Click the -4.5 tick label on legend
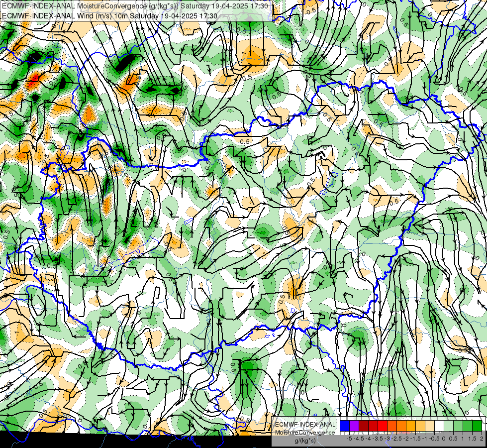The image size is (487, 448). pyautogui.click(x=359, y=439)
